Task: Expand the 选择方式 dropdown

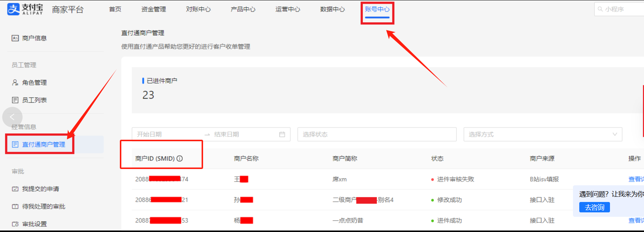Action: click(x=542, y=135)
